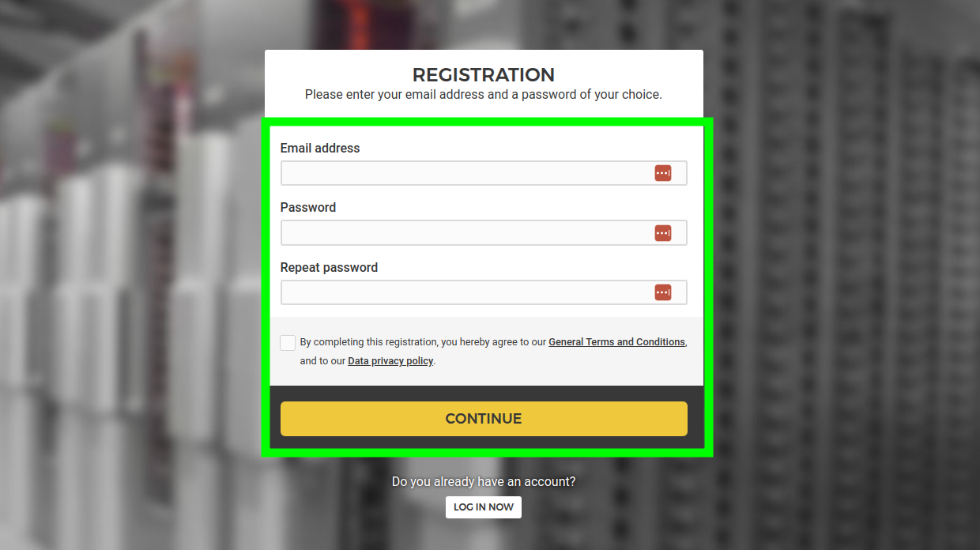Tick the terms agreement checkbox
Viewport: 980px width, 550px height.
pos(288,343)
